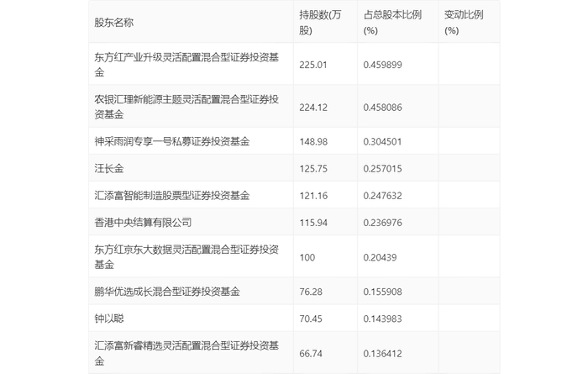Click the holdings value 225.01

[313, 65]
